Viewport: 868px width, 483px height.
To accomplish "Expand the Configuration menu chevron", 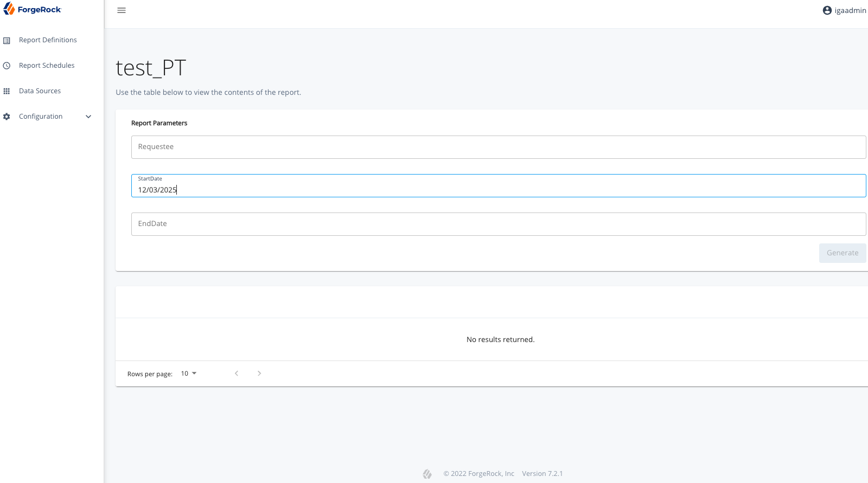I will [88, 117].
